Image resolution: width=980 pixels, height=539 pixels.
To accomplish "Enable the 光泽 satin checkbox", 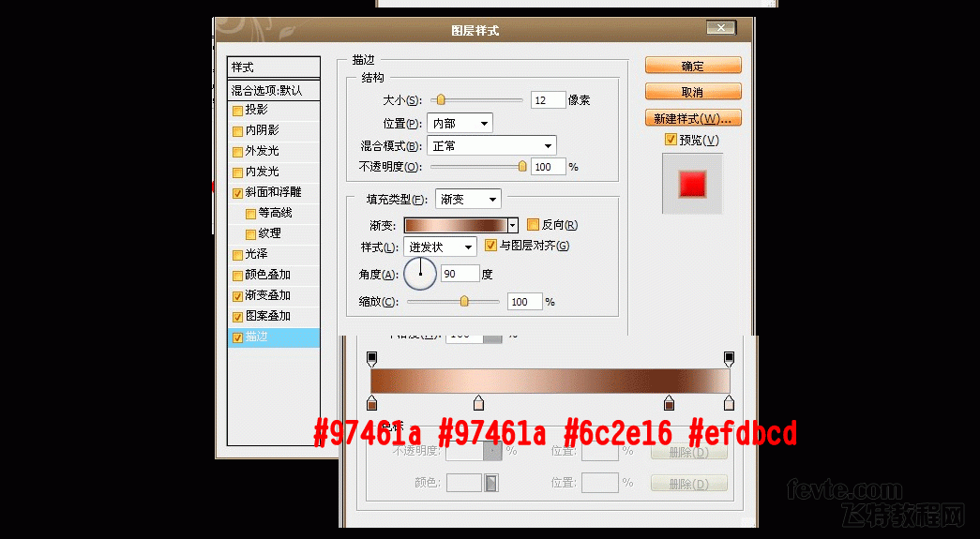I will pyautogui.click(x=237, y=256).
